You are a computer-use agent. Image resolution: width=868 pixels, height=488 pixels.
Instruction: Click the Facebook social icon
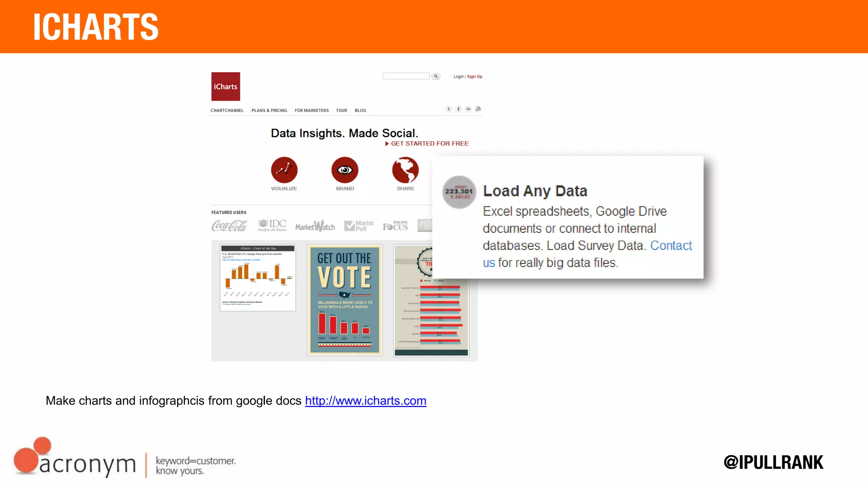pos(458,109)
